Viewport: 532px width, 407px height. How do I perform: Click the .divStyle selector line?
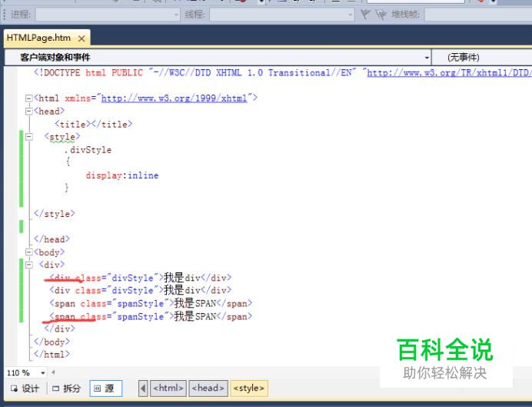click(x=88, y=150)
